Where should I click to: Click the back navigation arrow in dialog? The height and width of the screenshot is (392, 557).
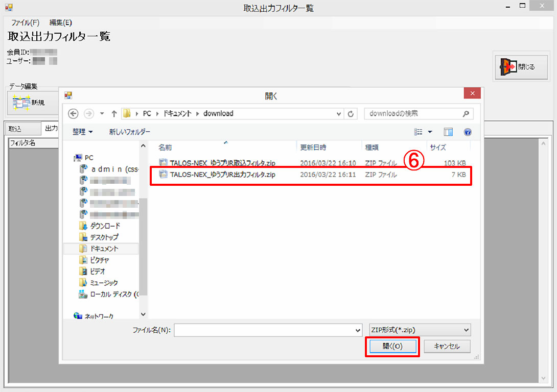click(73, 113)
